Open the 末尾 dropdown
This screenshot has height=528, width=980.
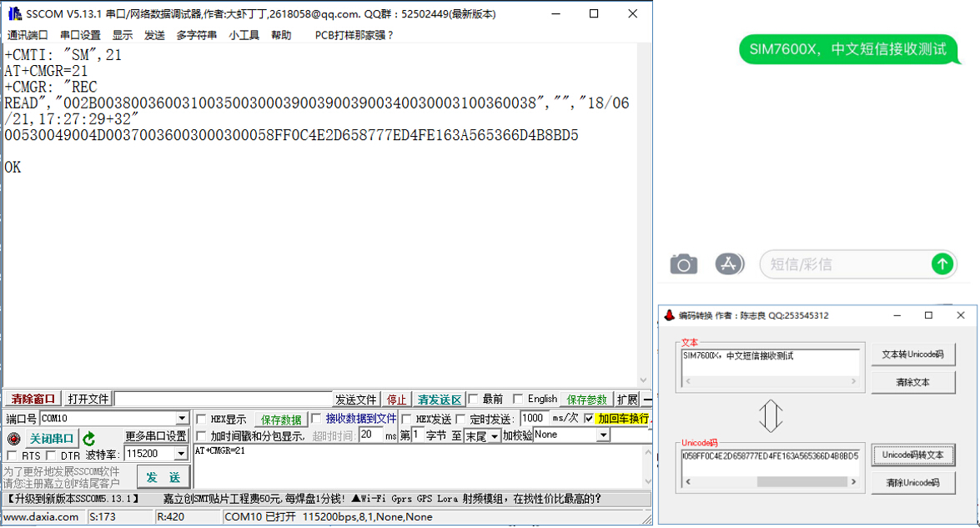point(495,436)
